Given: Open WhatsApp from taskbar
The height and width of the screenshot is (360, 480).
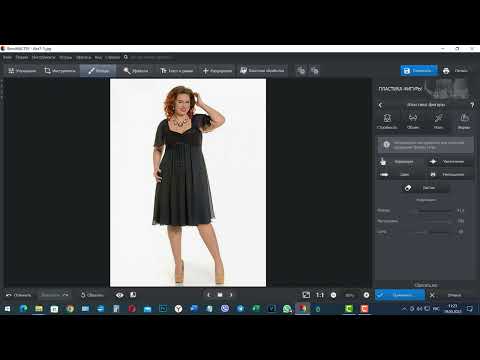Looking at the screenshot, I should [x=287, y=309].
